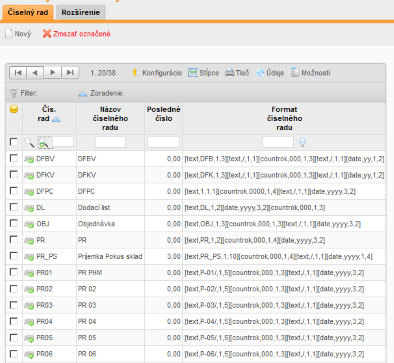Click the Zoradenie sort icon
394x363 pixels.
pos(83,94)
